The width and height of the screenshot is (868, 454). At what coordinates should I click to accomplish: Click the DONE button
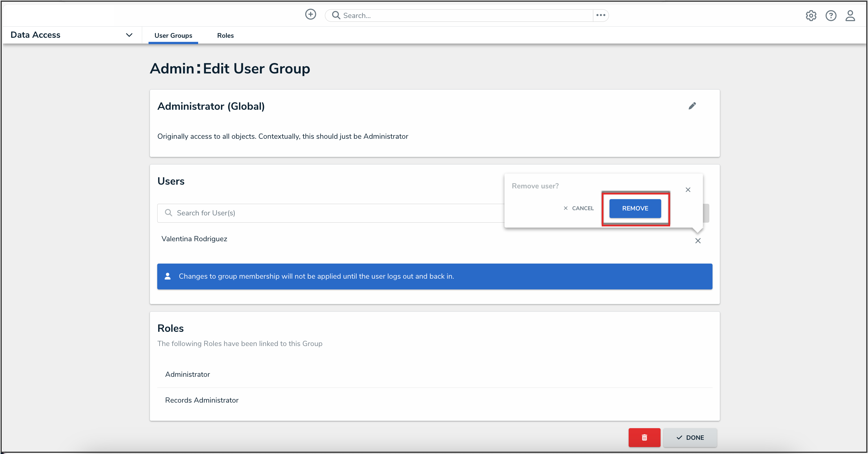coord(690,437)
